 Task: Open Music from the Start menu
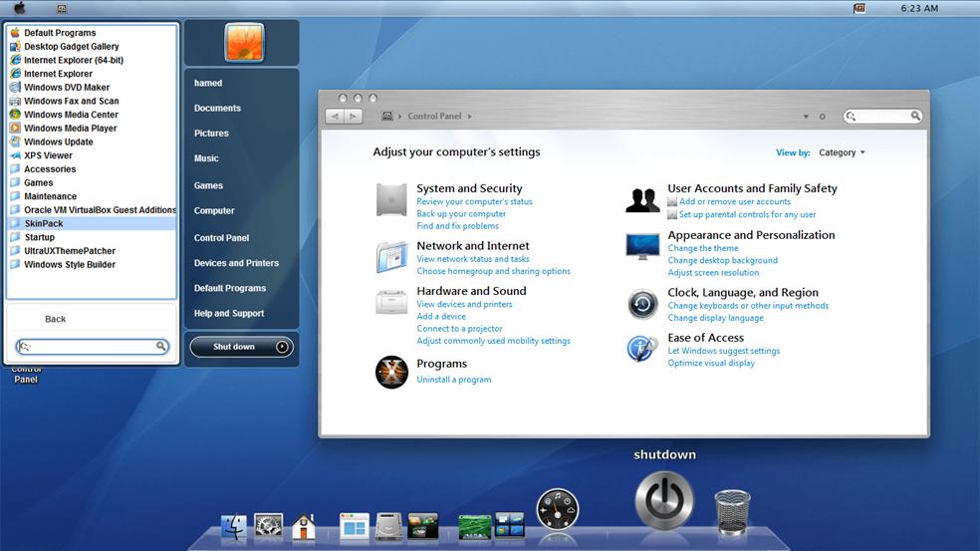point(206,158)
